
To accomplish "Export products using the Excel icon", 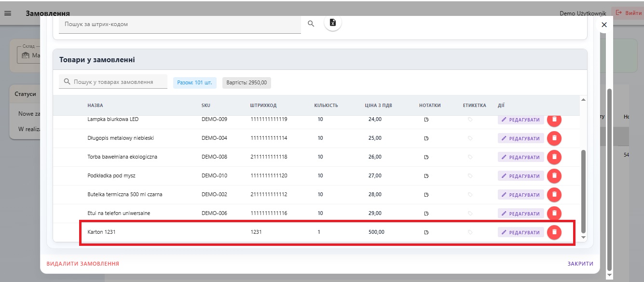I will (x=333, y=23).
